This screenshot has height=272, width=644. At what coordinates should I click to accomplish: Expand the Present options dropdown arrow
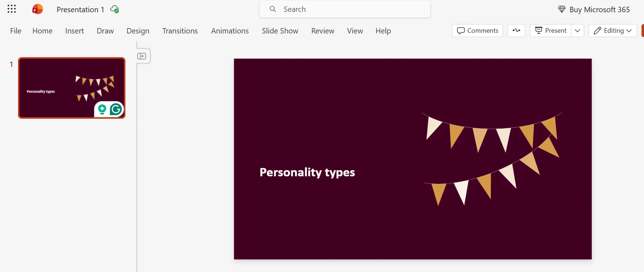(577, 31)
